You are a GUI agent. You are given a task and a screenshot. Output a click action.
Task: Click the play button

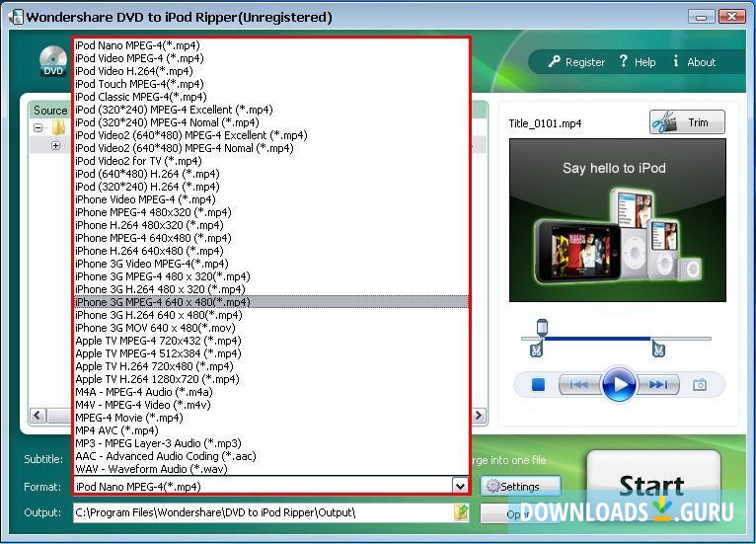tap(619, 384)
